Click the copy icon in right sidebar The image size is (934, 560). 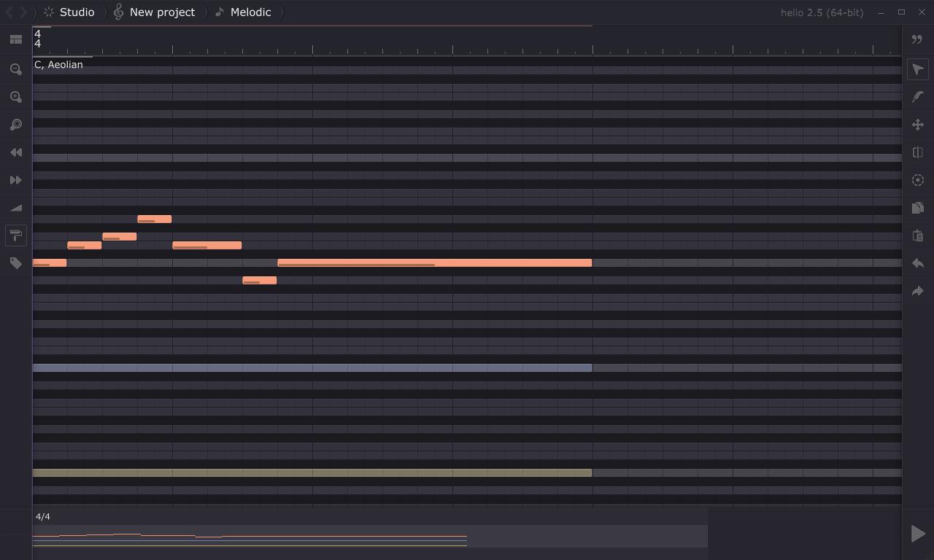[x=918, y=208]
